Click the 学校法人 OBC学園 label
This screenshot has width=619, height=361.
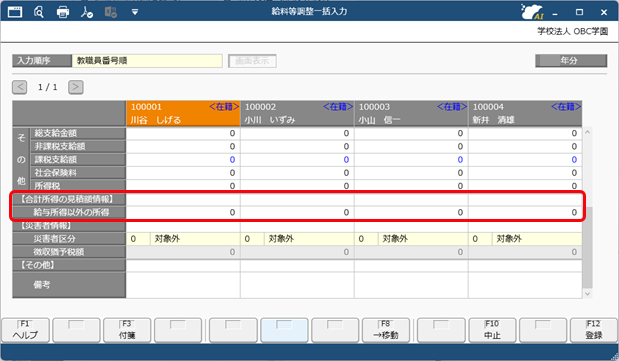572,31
